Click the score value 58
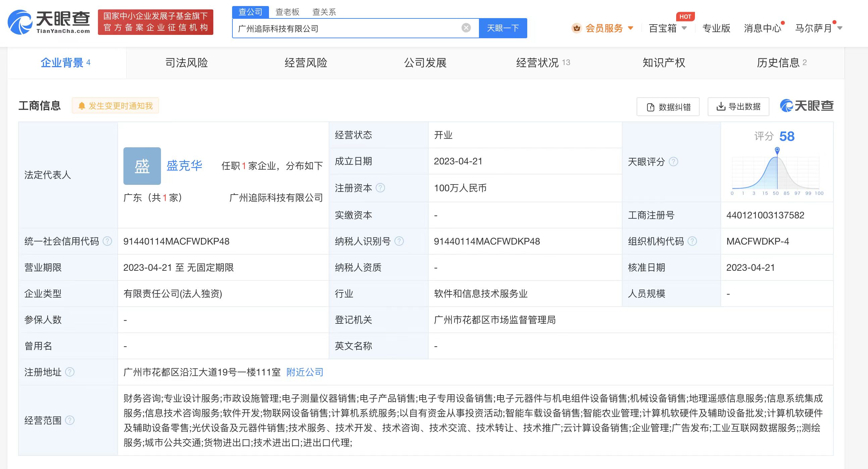868x469 pixels. coord(787,137)
